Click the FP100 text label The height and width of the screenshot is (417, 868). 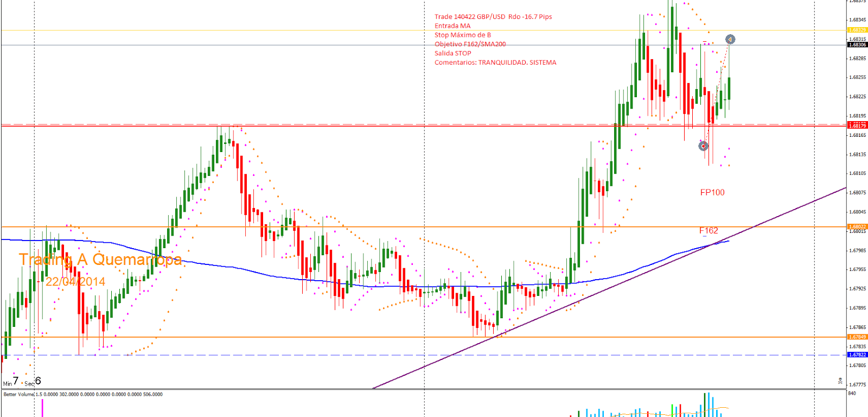pos(712,192)
